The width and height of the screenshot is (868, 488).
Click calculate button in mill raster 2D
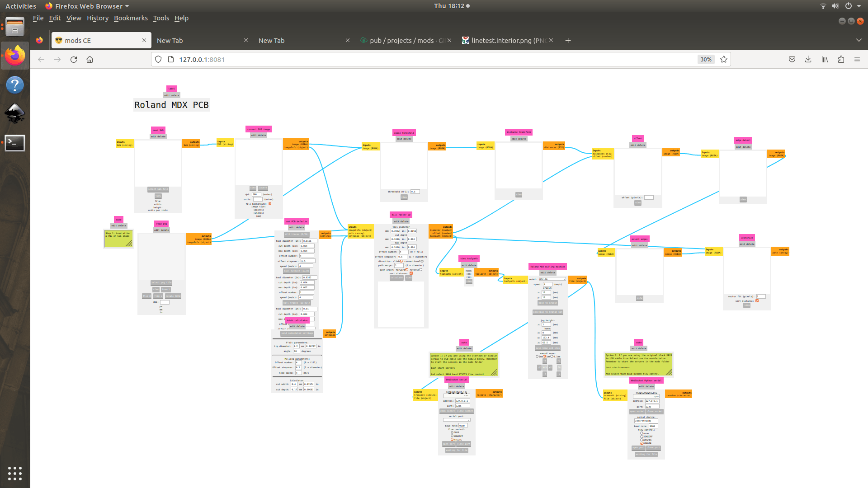coord(396,278)
